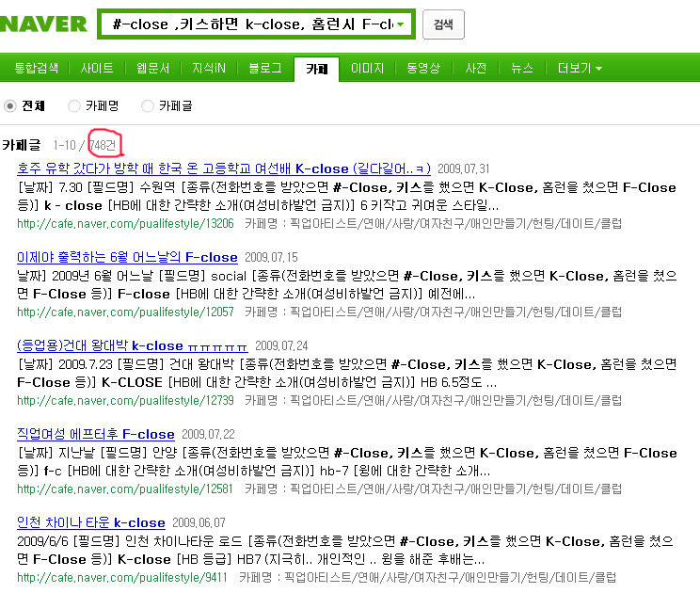Click the date 2009.07.31
700x593 pixels.
click(464, 168)
